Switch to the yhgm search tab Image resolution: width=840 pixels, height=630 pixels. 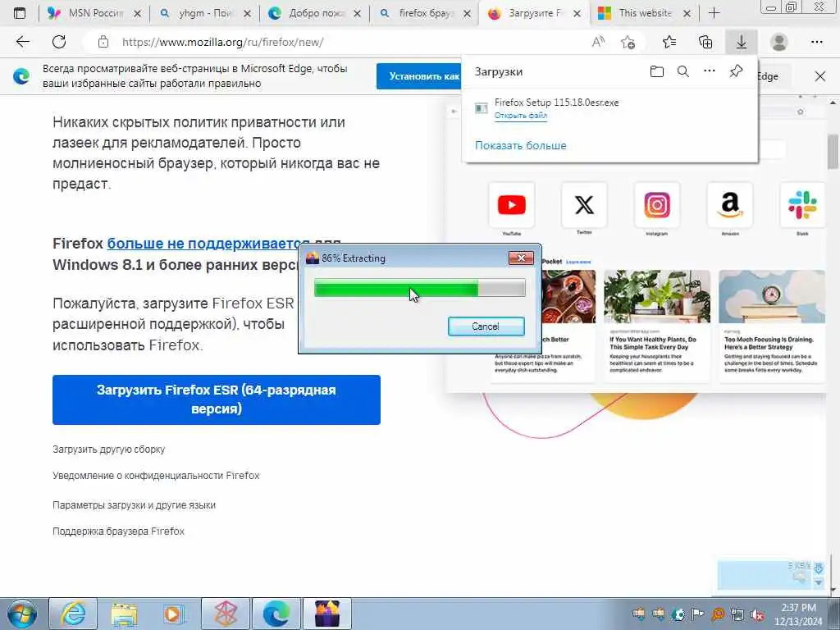pyautogui.click(x=205, y=13)
